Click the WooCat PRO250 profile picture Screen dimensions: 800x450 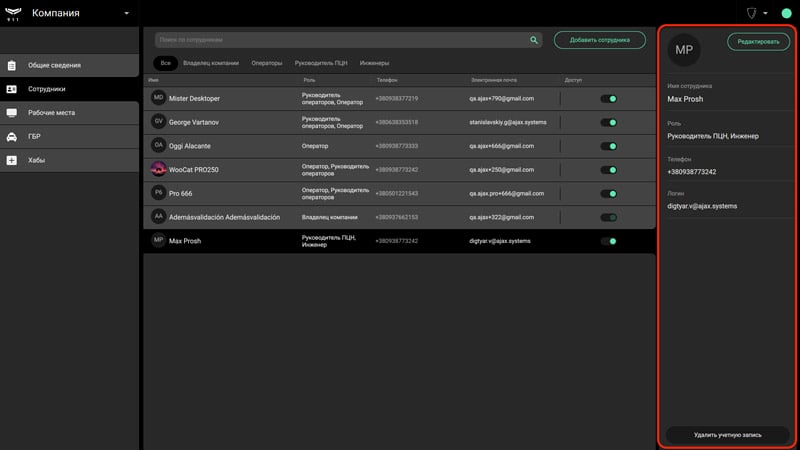tap(159, 169)
